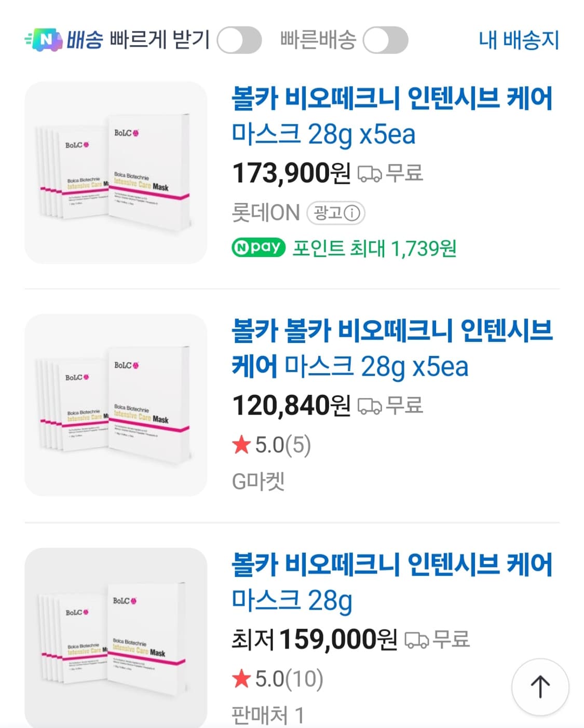Click the ad info 광고 badge
This screenshot has width=584, height=728.
336,213
